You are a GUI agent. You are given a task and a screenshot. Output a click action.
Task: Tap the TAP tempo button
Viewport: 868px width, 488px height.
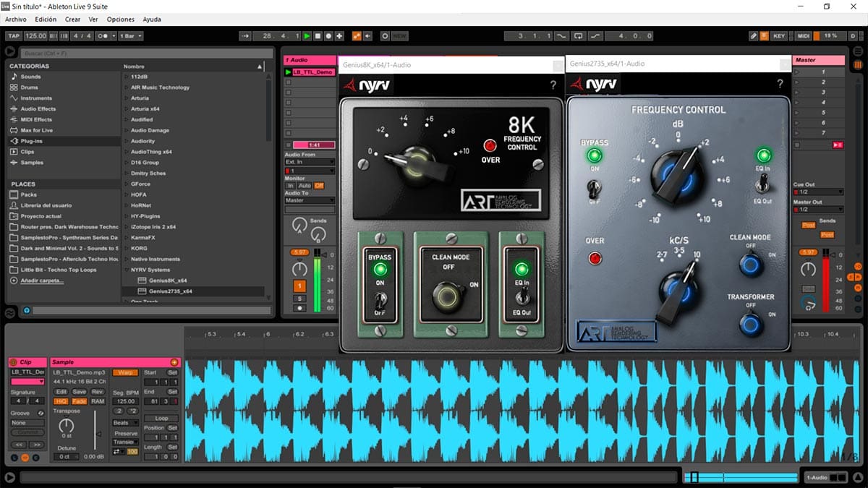[x=14, y=35]
